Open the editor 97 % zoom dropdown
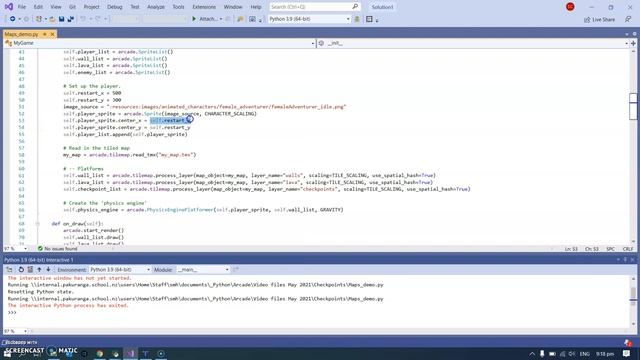Viewport: 640px width, 360px height. [16, 249]
